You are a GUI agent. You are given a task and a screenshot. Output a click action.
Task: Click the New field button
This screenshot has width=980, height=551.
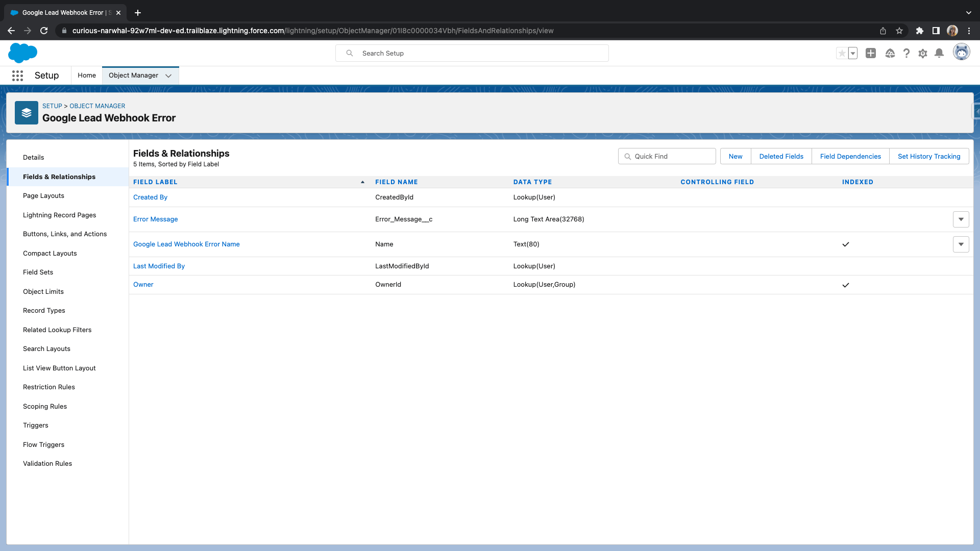coord(736,156)
